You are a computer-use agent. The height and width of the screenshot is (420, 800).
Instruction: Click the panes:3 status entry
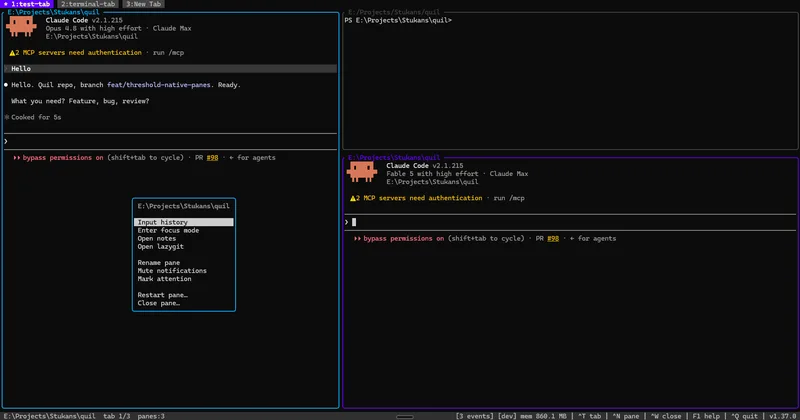(151, 416)
